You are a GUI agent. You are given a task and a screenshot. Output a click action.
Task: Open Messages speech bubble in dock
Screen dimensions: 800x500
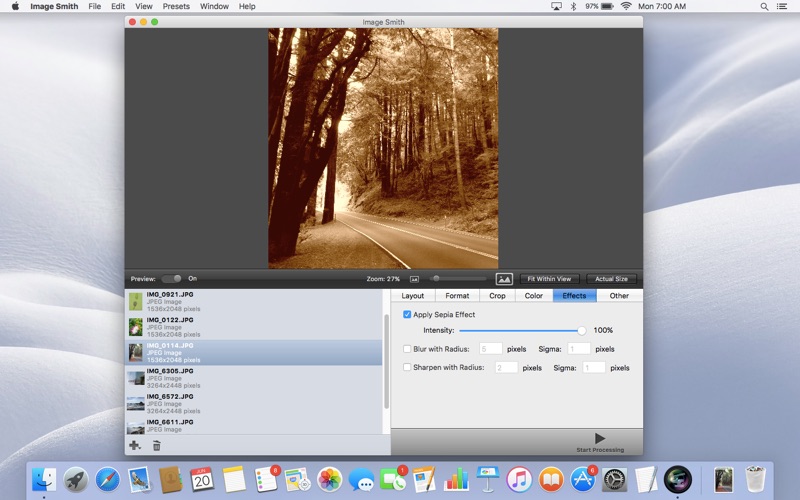coord(361,480)
